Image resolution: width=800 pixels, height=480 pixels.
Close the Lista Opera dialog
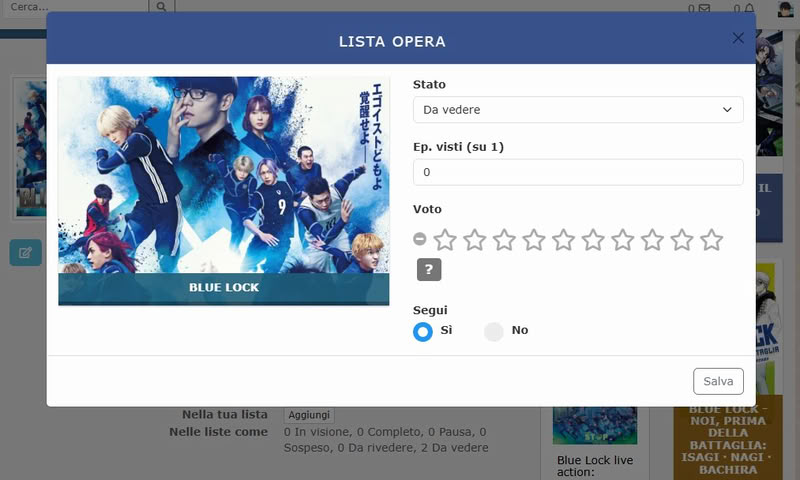pos(738,38)
